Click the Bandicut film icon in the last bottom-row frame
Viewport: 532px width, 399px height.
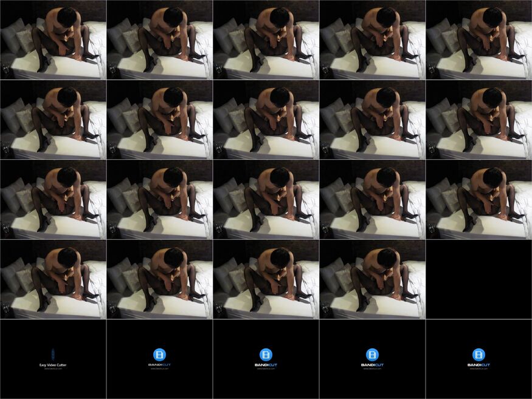478,354
